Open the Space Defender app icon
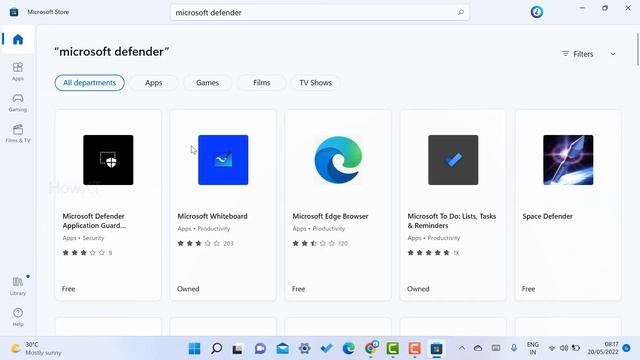Viewport: 640px width, 360px height. (568, 160)
